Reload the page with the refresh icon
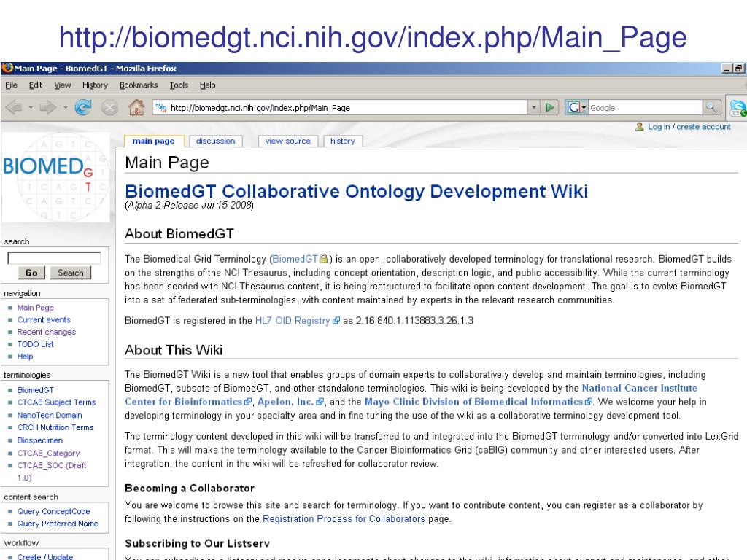Viewport: 747px width, 560px height. point(83,108)
